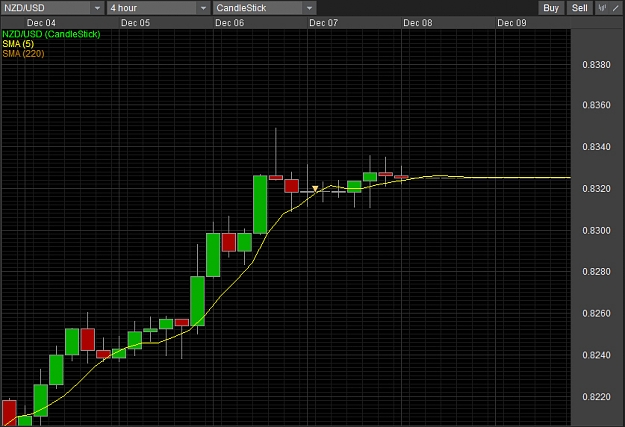Click the Dec 05 date label
625x427 pixels.
(136, 23)
